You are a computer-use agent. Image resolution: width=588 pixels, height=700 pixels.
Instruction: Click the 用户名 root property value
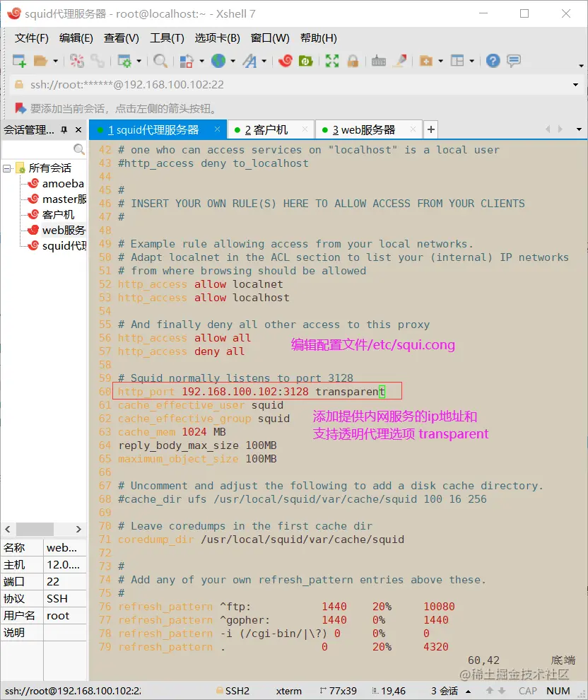click(65, 616)
